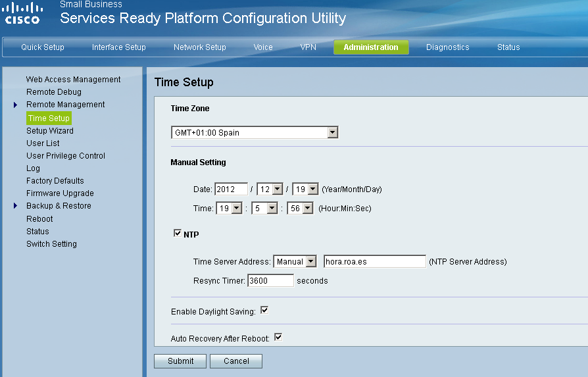Switch to the Diagnostics tab
588x377 pixels.
click(447, 47)
